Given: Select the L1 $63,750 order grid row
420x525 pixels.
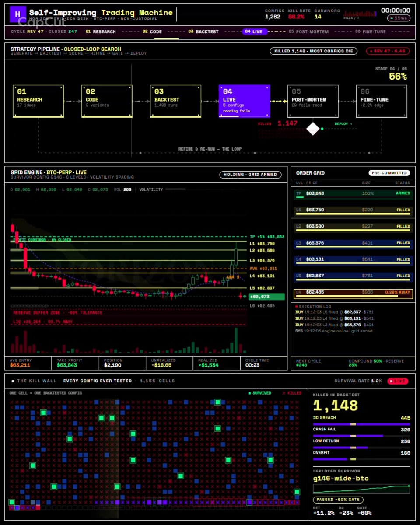Looking at the screenshot, I should click(x=353, y=211).
